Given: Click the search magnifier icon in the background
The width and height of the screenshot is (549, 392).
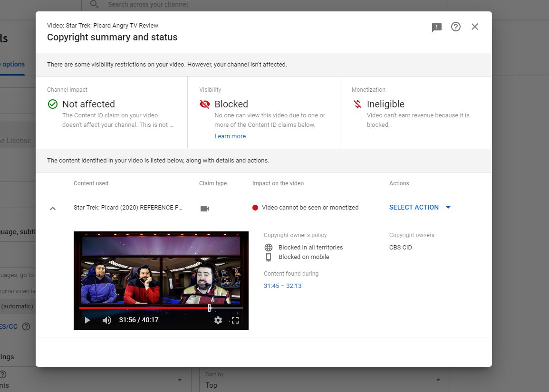Looking at the screenshot, I should click(x=94, y=4).
